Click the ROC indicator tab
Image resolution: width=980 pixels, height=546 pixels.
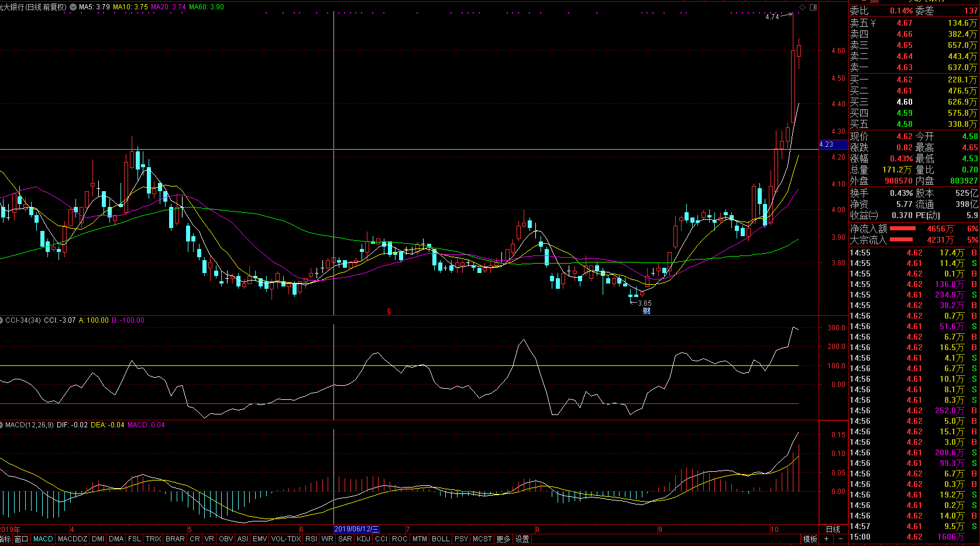coord(400,539)
